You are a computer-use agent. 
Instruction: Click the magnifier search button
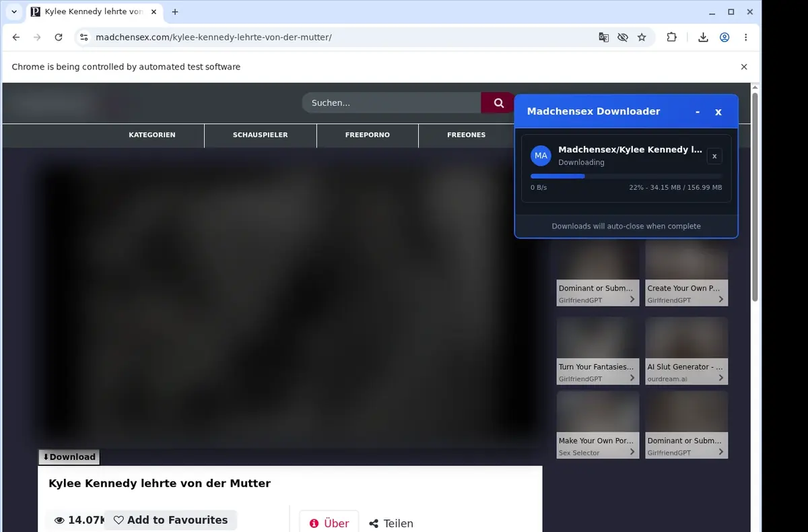(x=498, y=103)
